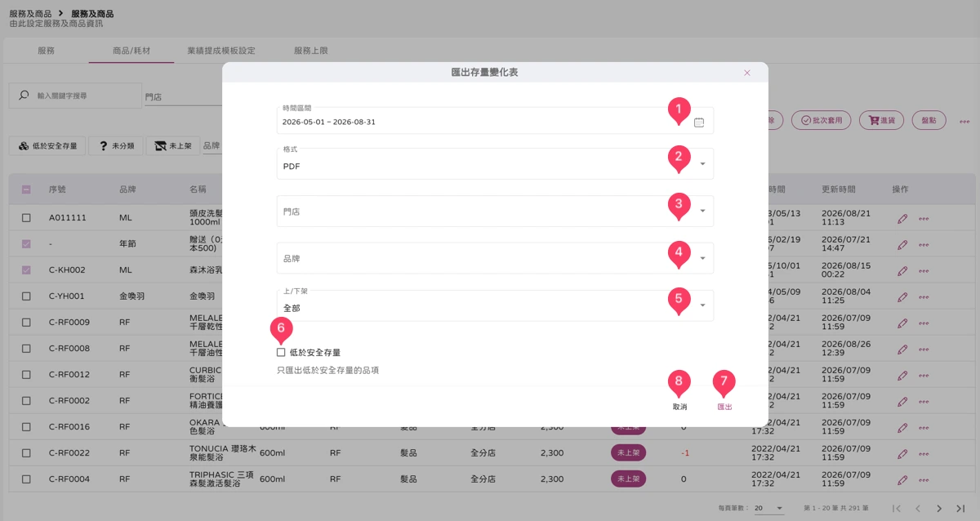Click the 進貨 button in the toolbar
This screenshot has width=980, height=521.
point(881,120)
